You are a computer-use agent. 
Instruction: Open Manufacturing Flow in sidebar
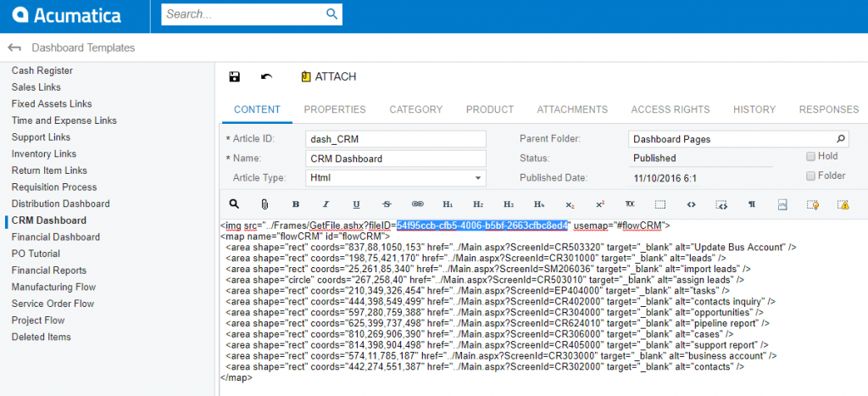(x=53, y=287)
